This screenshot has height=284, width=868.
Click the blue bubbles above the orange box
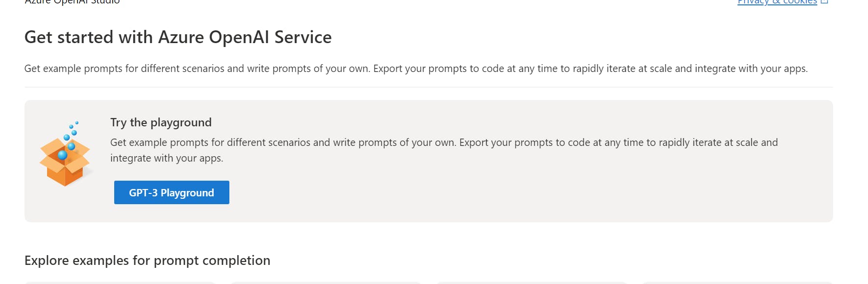pyautogui.click(x=72, y=129)
